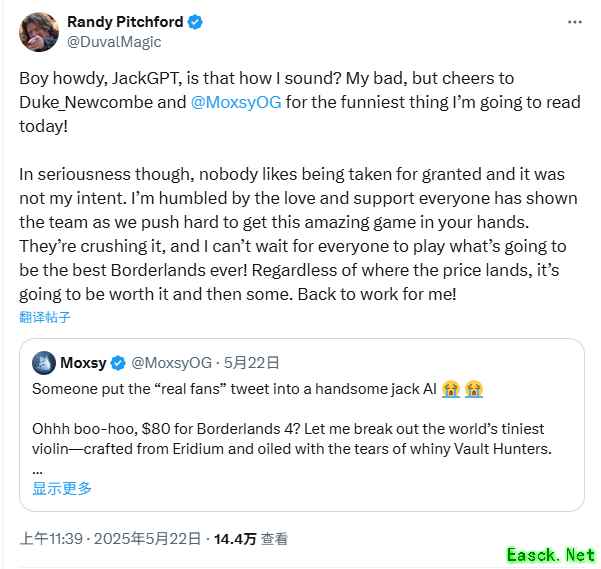The height and width of the screenshot is (569, 601).
Task: Open the Moxsy name in quoted tweet
Action: (x=83, y=362)
